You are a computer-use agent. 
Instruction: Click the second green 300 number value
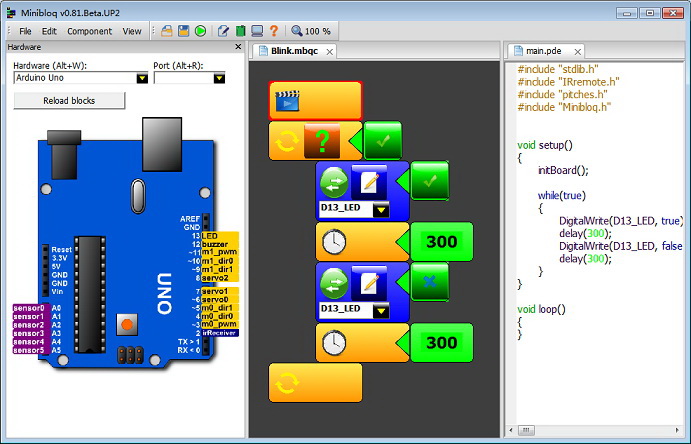point(441,343)
